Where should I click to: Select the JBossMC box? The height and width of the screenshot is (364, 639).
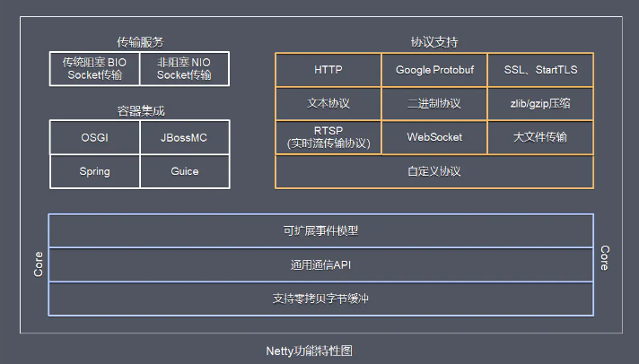click(x=185, y=137)
